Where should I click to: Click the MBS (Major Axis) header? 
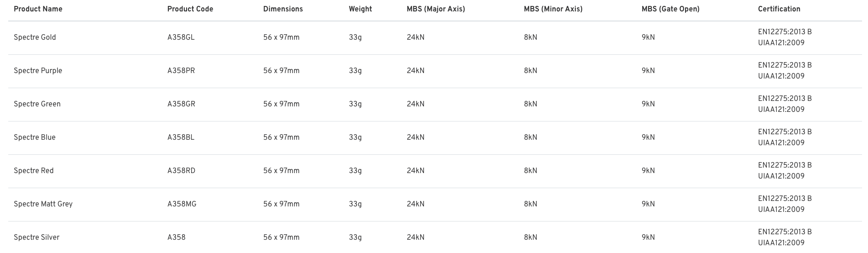(x=436, y=9)
